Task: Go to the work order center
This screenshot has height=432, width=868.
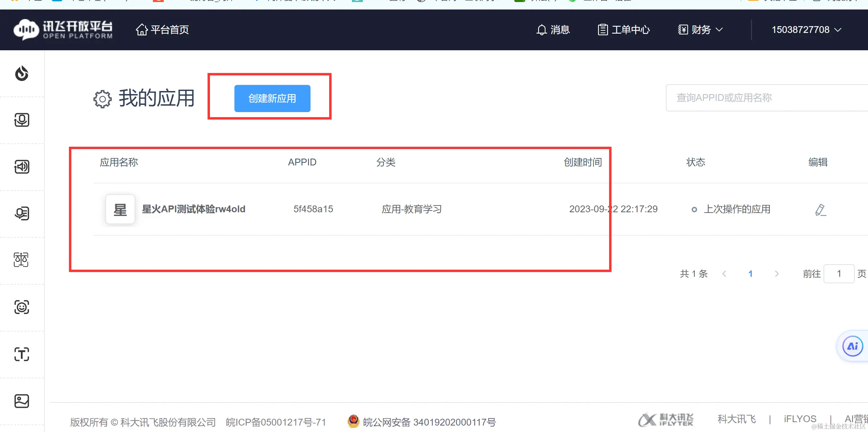Action: [x=624, y=30]
